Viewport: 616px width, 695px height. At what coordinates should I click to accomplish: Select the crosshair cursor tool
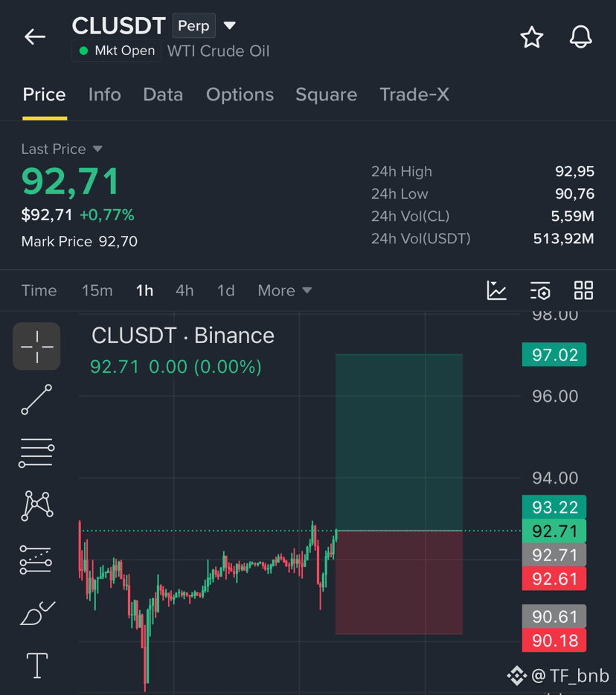pyautogui.click(x=36, y=346)
